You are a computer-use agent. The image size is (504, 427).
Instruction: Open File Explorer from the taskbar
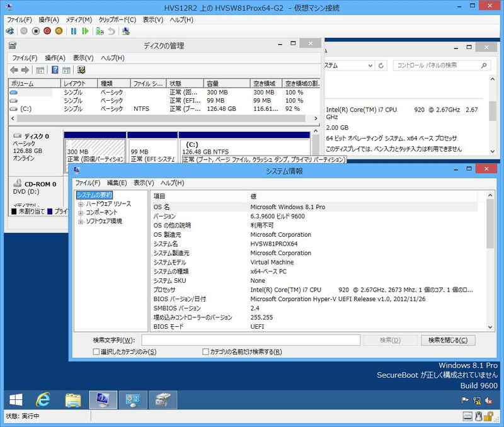(73, 400)
